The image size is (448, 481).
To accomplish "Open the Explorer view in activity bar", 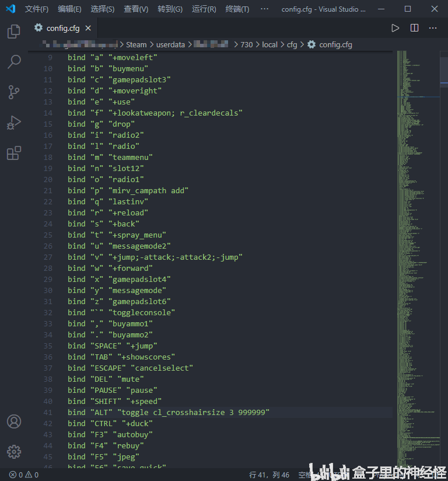I will tap(14, 32).
